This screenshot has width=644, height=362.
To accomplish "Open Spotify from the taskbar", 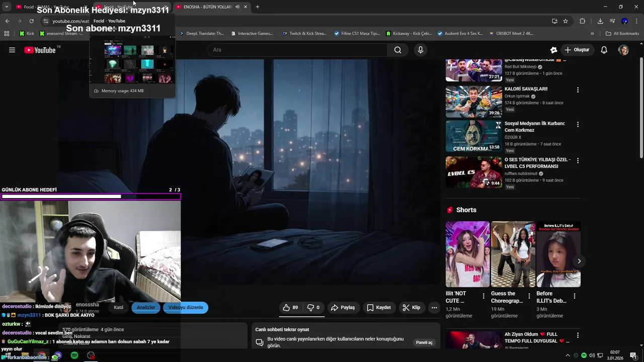I will (74, 355).
